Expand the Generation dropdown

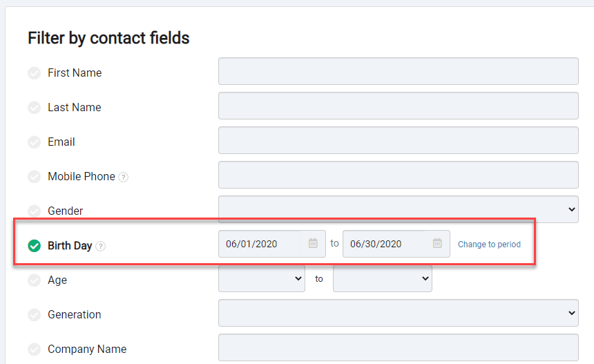398,313
